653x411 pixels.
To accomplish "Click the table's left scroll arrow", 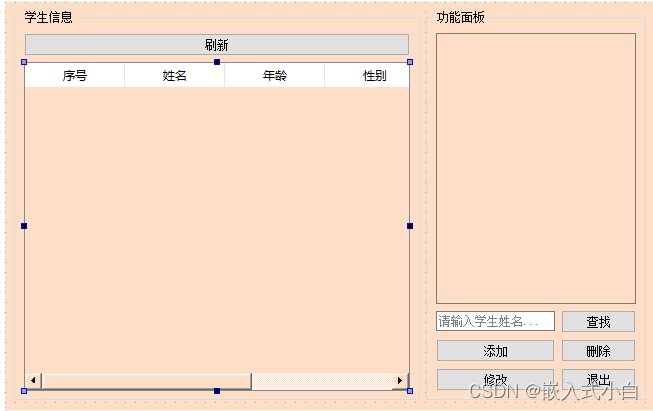I will [33, 380].
